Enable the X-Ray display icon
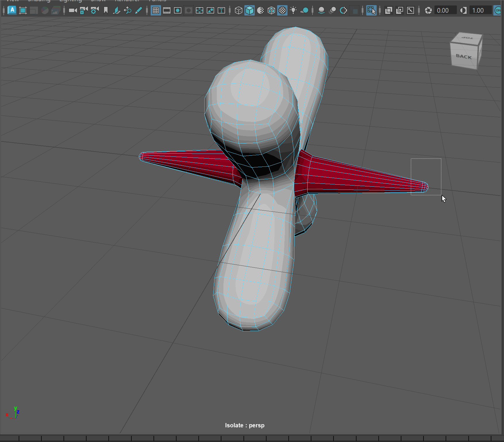 tap(388, 11)
